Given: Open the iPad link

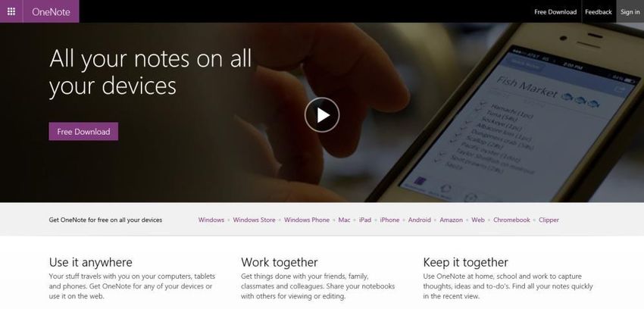Looking at the screenshot, I should click(x=365, y=220).
